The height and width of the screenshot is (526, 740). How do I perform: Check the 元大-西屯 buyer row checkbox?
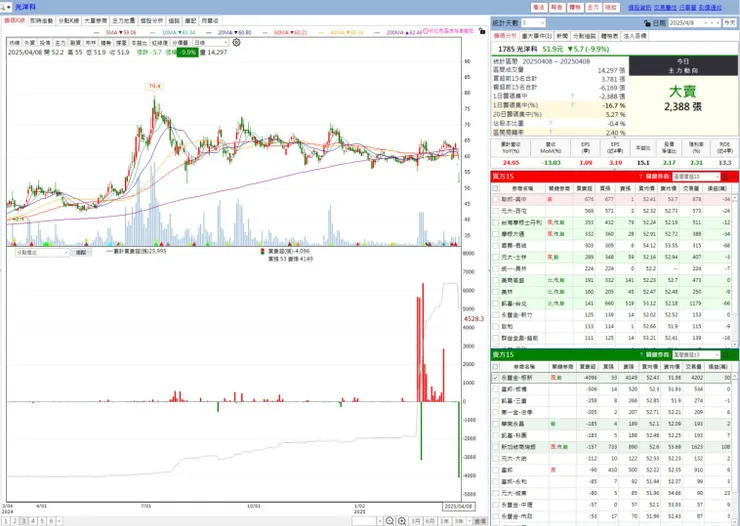[x=495, y=211]
